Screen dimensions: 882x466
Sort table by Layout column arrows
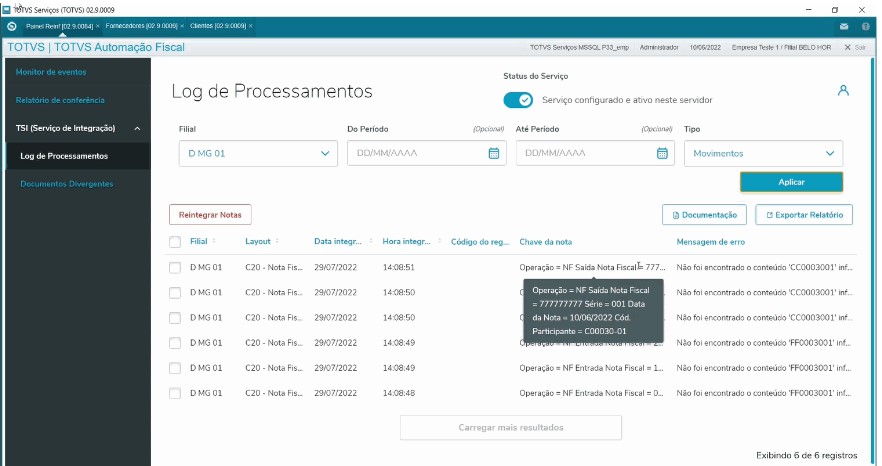point(279,241)
